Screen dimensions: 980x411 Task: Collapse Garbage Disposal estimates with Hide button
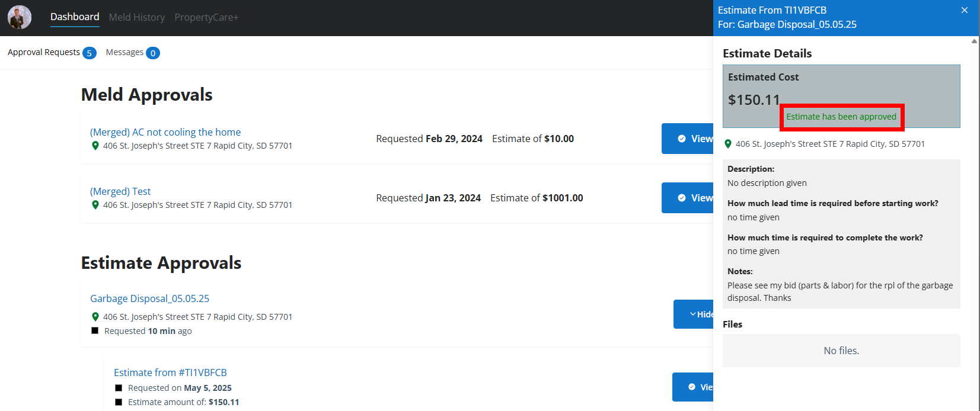(694, 314)
